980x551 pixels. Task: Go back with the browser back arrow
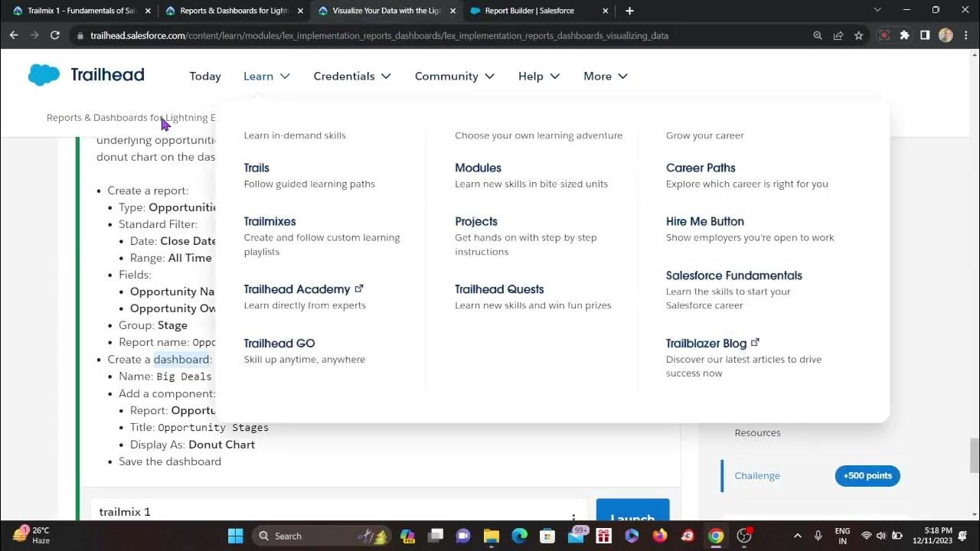coord(14,35)
